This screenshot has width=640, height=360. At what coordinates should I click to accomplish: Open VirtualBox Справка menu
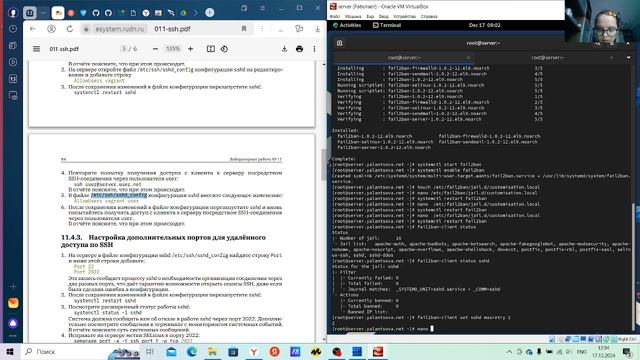coord(429,17)
